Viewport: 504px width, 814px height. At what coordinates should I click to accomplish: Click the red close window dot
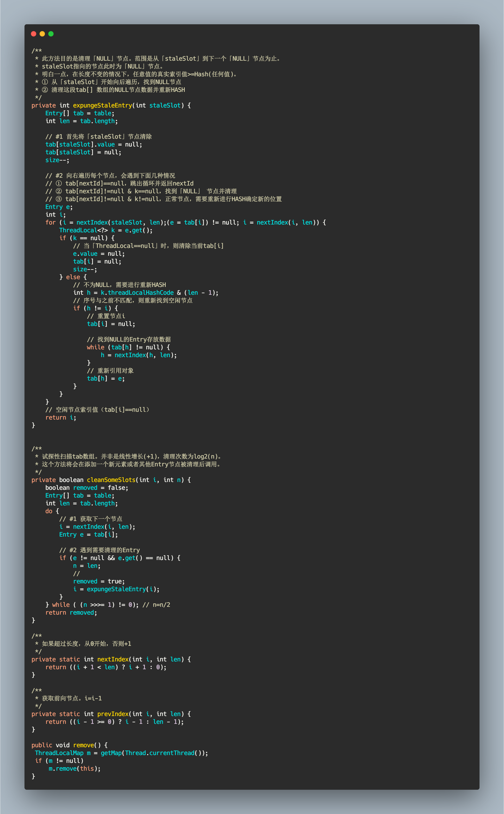(x=33, y=34)
